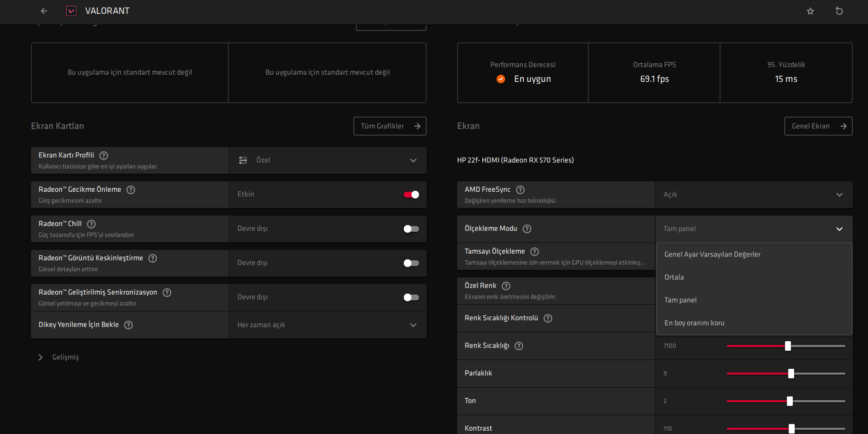
Task: Open Tüm Grafikler button
Action: (x=390, y=126)
